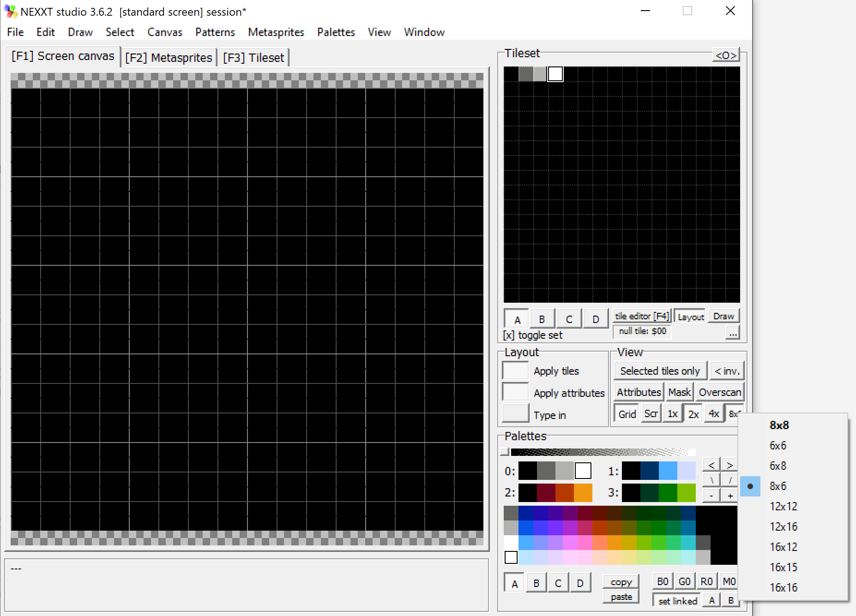Image resolution: width=856 pixels, height=616 pixels.
Task: Click small checkbox left of gradient bar
Action: 505,452
